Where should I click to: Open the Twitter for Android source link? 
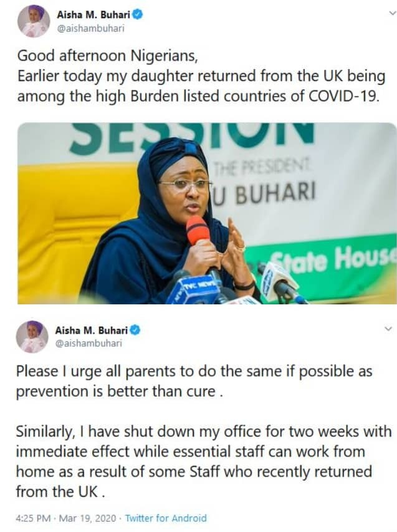click(166, 518)
